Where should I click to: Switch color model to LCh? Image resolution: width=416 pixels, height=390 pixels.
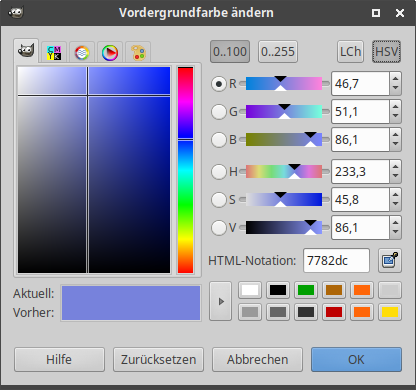[350, 52]
